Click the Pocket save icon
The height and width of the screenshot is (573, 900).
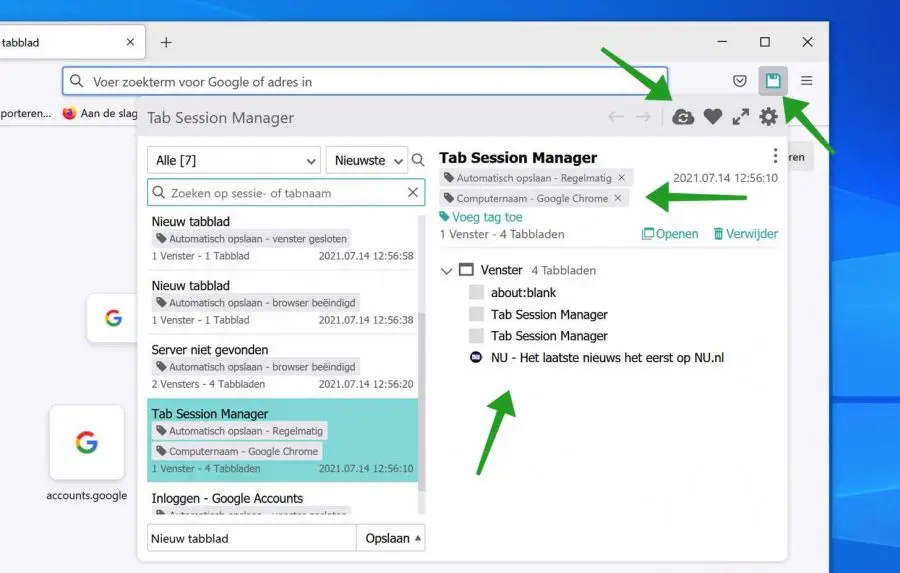739,81
